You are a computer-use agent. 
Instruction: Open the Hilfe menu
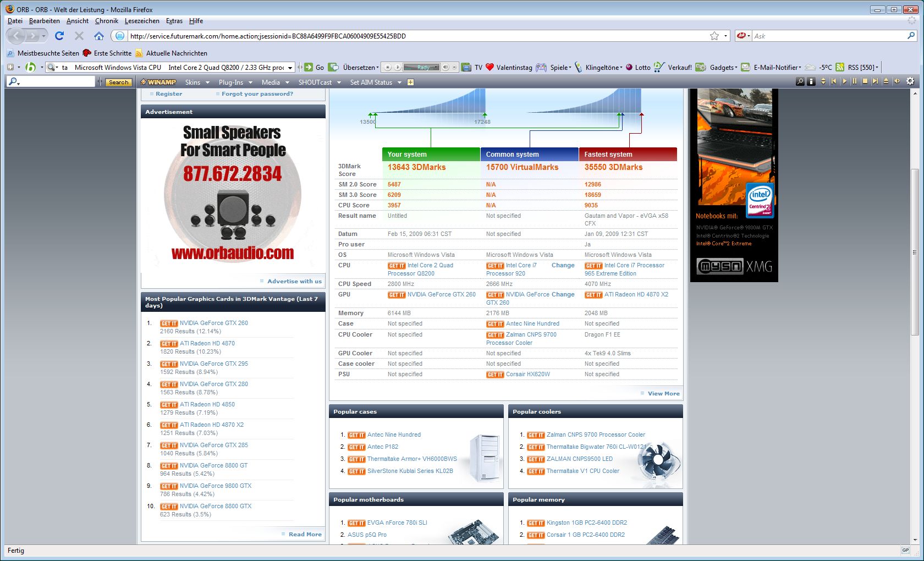point(196,21)
